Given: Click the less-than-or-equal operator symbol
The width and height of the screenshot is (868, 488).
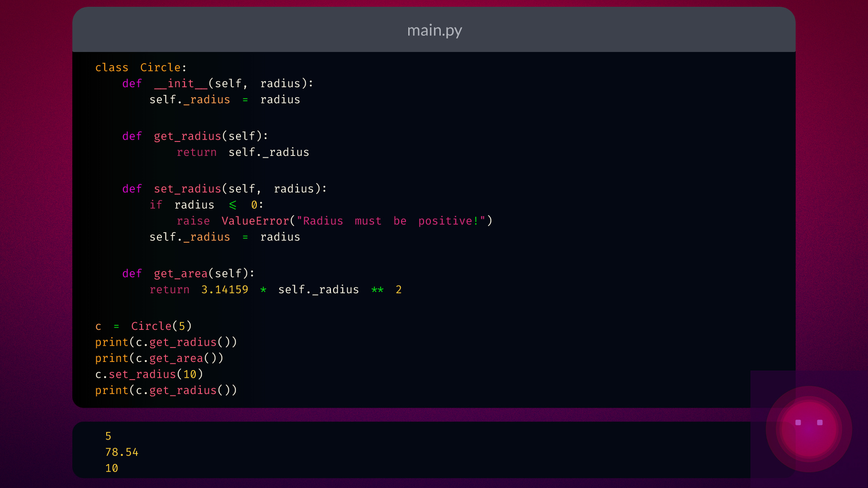Looking at the screenshot, I should 232,205.
